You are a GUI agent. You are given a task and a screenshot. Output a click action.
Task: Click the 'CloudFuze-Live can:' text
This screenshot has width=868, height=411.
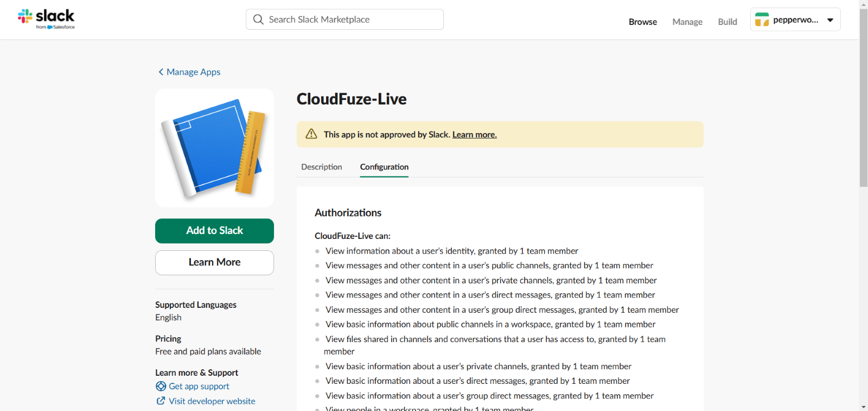[x=353, y=236]
